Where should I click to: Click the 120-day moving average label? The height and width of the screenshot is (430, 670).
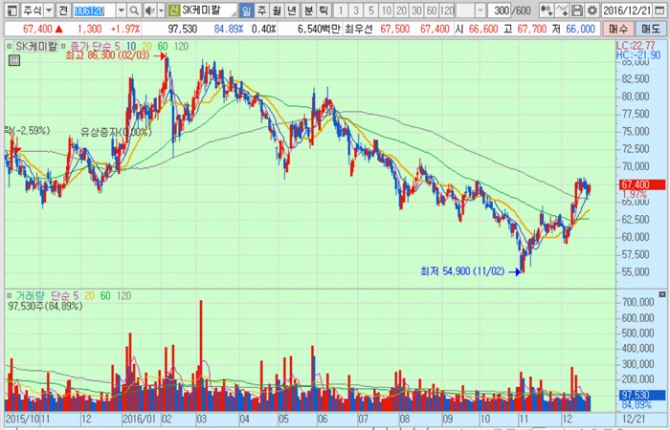point(182,46)
